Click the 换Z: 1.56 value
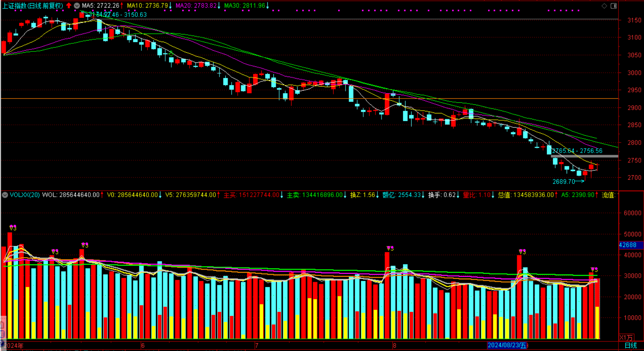The height and width of the screenshot is (351, 644). (363, 195)
